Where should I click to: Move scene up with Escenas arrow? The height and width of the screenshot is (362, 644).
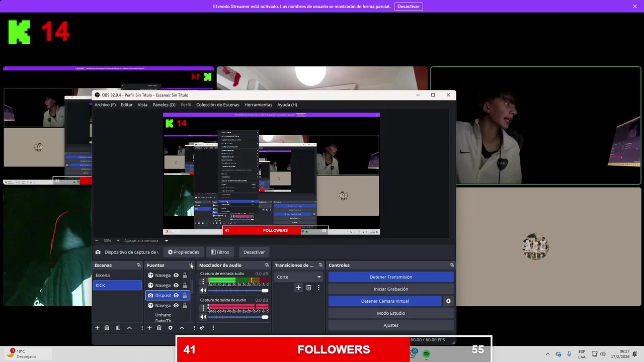pos(129,328)
